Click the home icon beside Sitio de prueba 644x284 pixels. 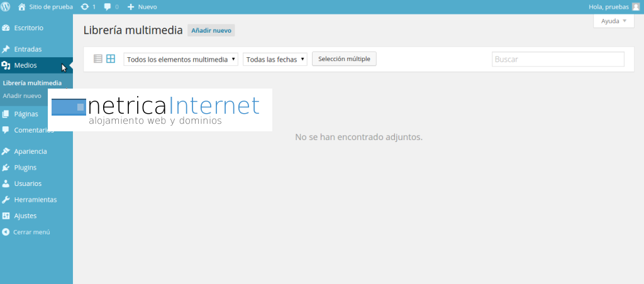22,6
